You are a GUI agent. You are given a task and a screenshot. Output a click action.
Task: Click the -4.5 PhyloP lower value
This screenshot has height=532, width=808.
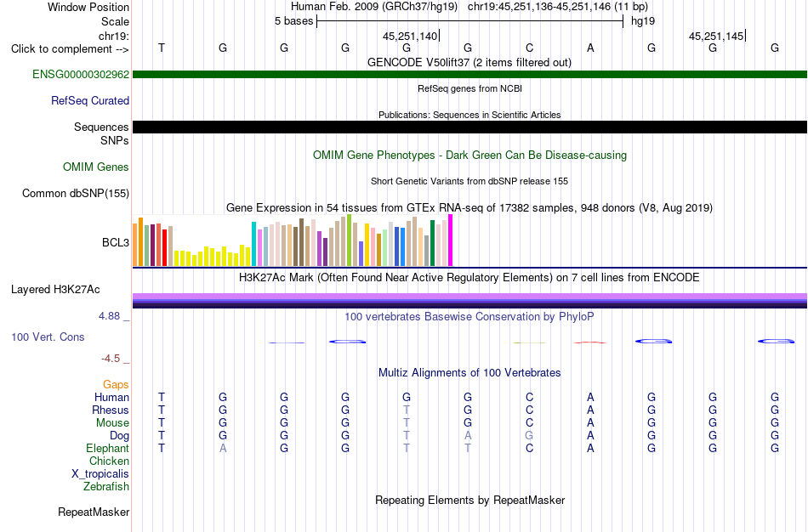[111, 359]
